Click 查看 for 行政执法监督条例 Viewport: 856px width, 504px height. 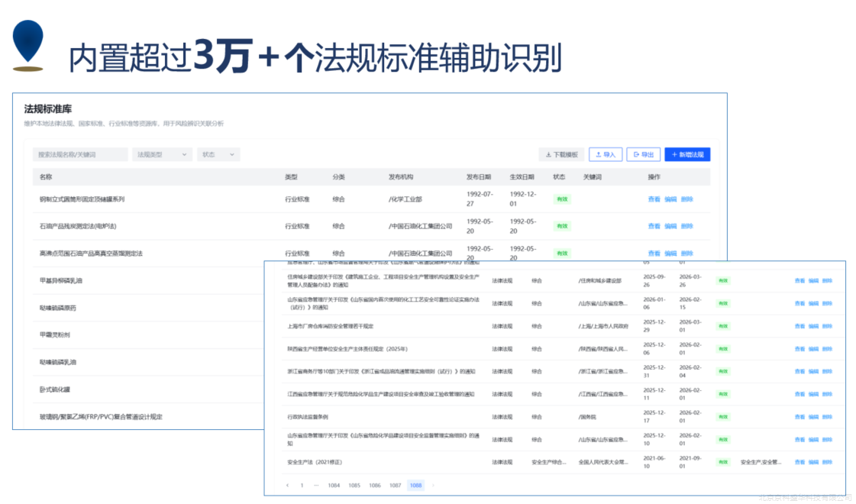coord(799,417)
